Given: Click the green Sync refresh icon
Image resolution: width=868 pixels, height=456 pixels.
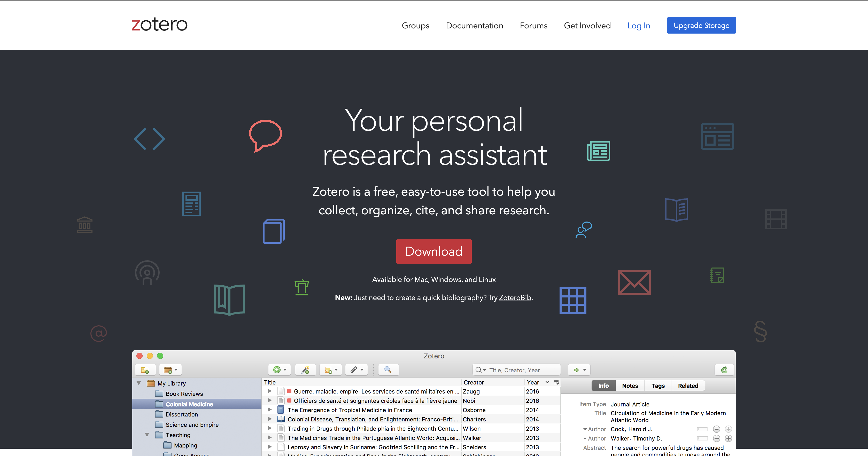Looking at the screenshot, I should coord(724,370).
